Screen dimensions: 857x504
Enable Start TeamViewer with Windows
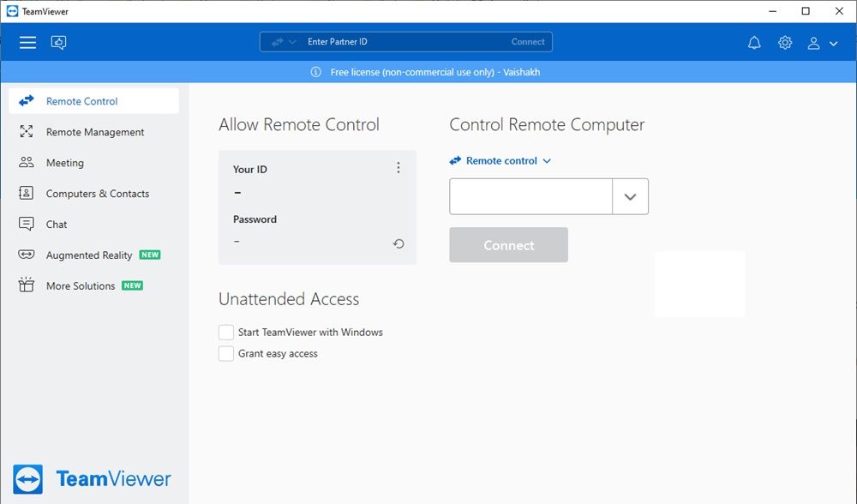click(x=226, y=333)
